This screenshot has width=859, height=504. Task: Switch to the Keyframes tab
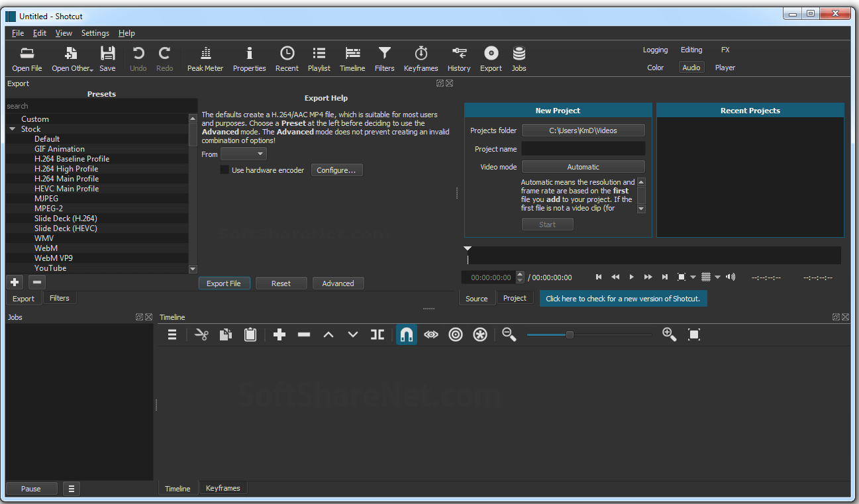click(x=223, y=488)
